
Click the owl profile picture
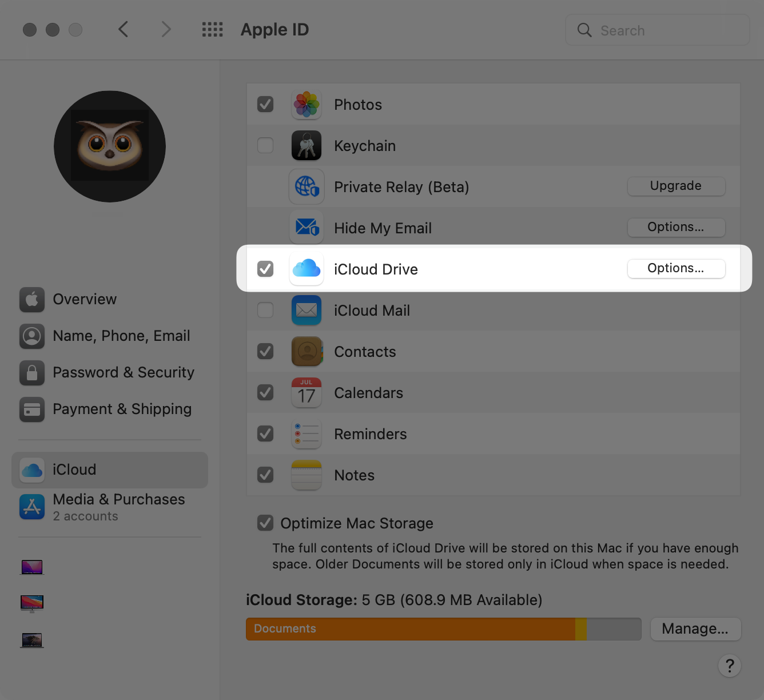click(x=110, y=146)
